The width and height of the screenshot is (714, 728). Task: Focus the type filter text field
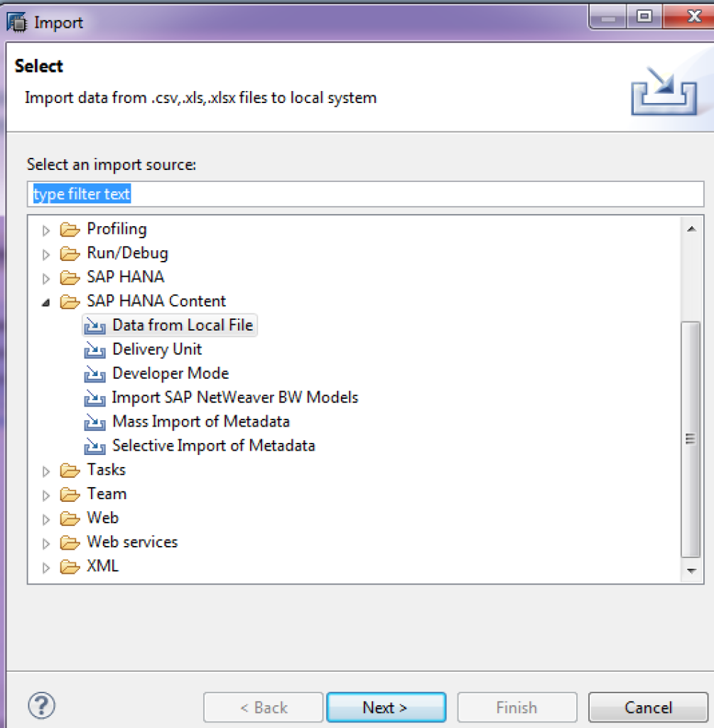pos(366,194)
